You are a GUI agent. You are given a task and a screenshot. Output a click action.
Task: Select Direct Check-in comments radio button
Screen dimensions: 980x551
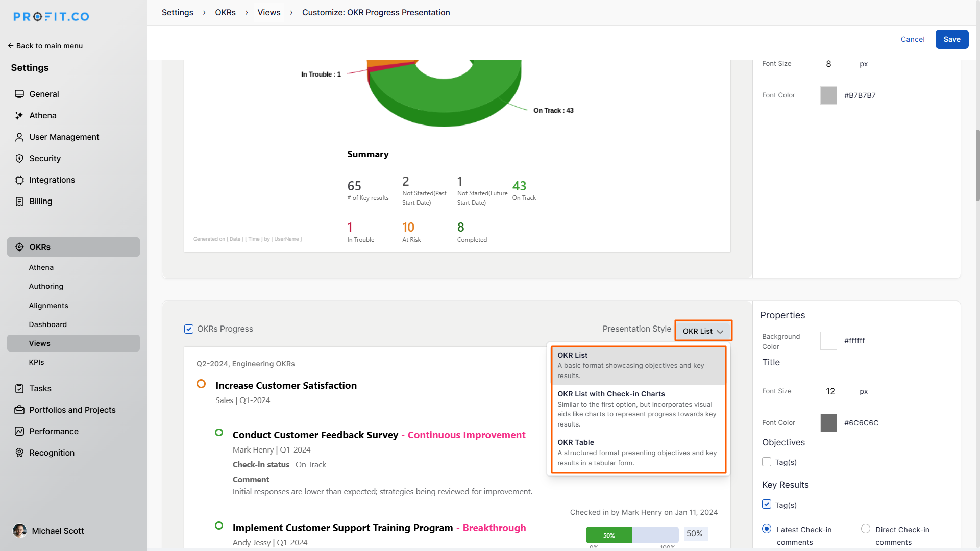pos(866,529)
